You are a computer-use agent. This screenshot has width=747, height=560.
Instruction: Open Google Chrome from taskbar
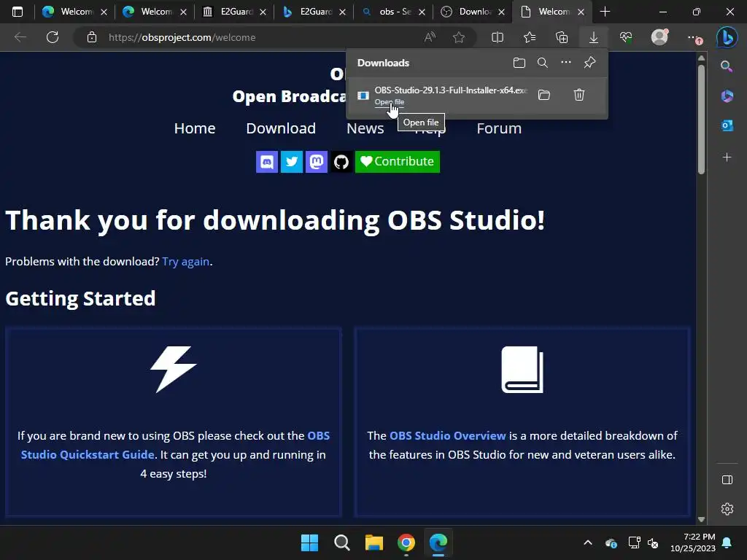pyautogui.click(x=406, y=542)
